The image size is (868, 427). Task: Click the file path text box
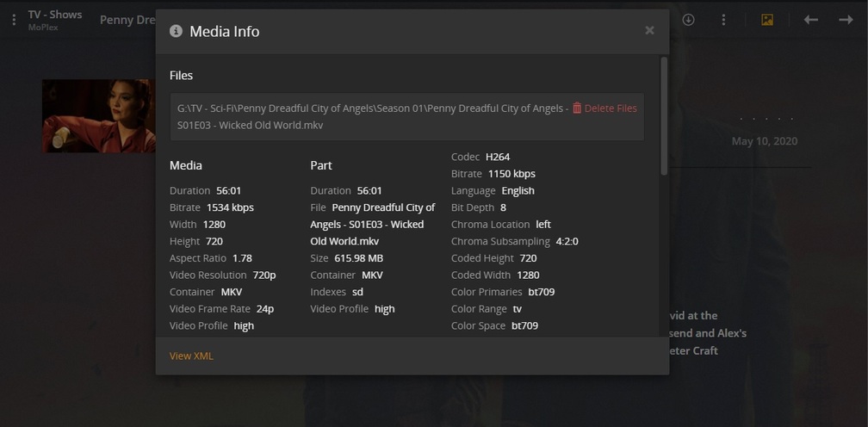370,117
